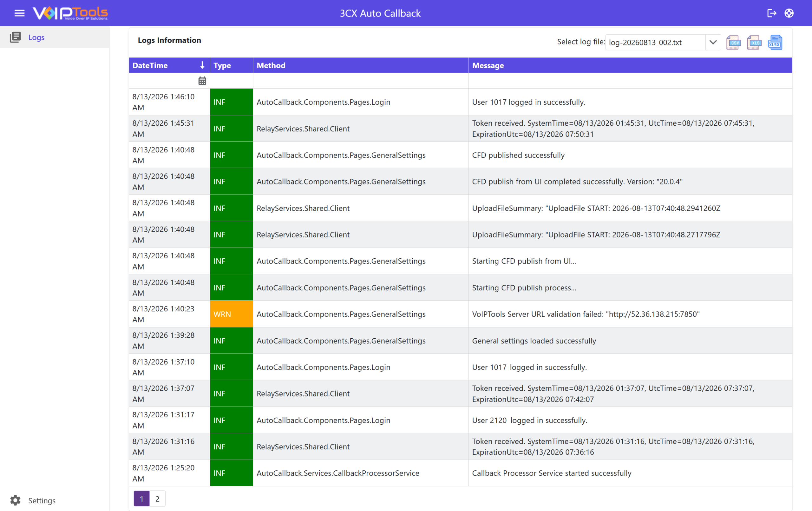
Task: Click 'User 2120 logged in successfully.' message
Action: point(529,420)
